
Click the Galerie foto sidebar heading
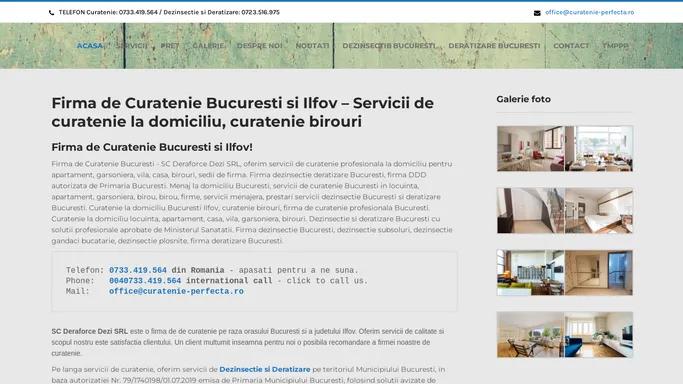[523, 99]
